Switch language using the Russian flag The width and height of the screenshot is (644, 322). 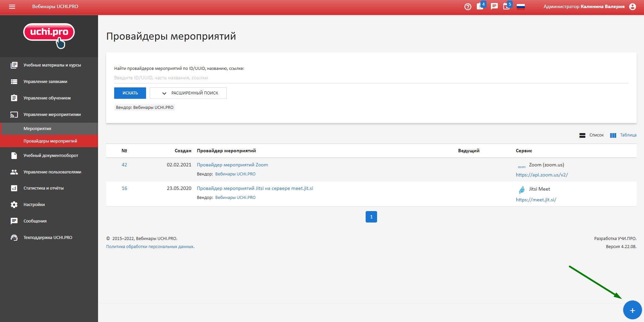(x=521, y=7)
